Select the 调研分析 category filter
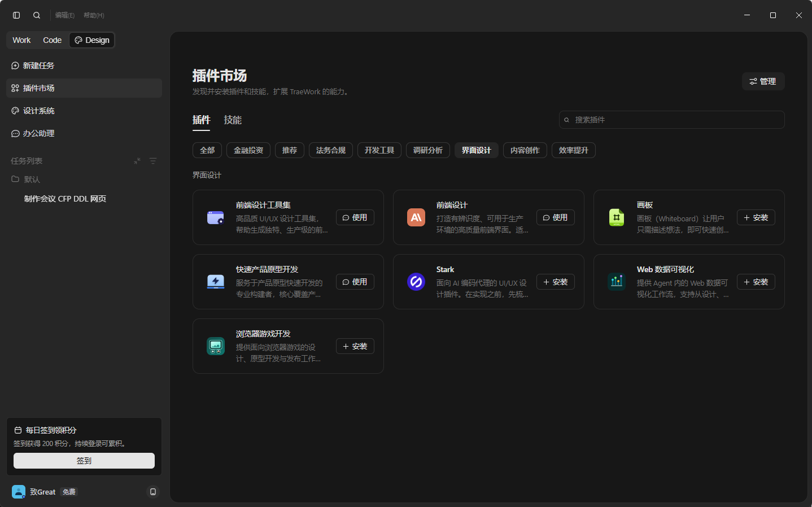 coord(428,150)
